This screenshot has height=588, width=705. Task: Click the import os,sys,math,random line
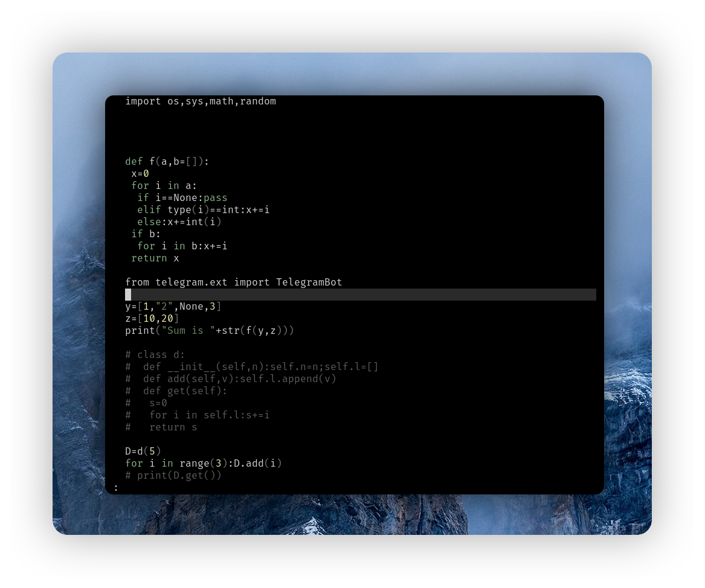click(200, 101)
